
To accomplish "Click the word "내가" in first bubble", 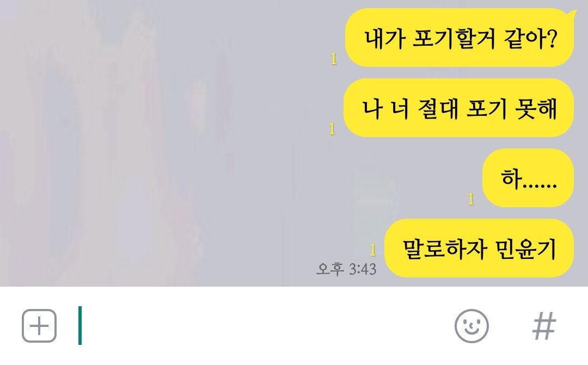I will (x=385, y=39).
